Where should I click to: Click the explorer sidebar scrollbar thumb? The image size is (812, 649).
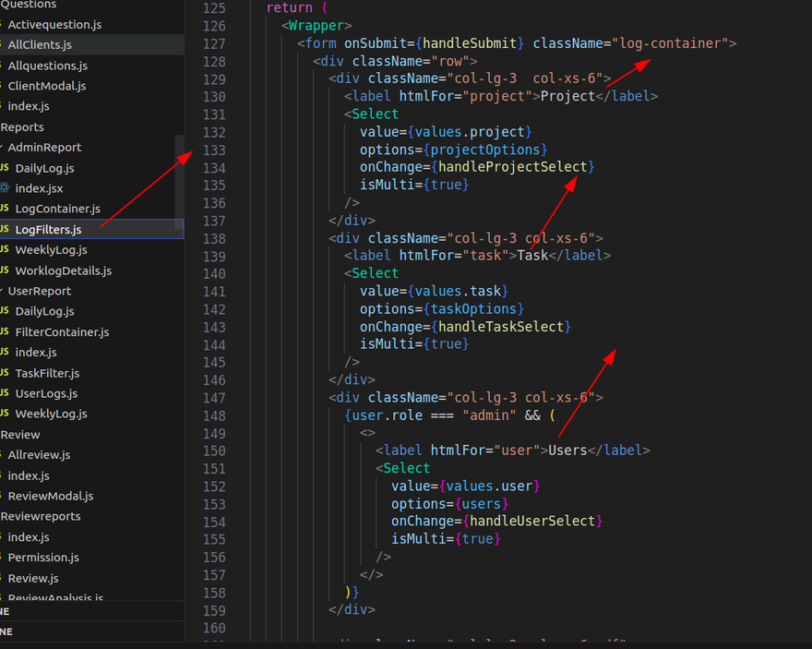(x=179, y=177)
